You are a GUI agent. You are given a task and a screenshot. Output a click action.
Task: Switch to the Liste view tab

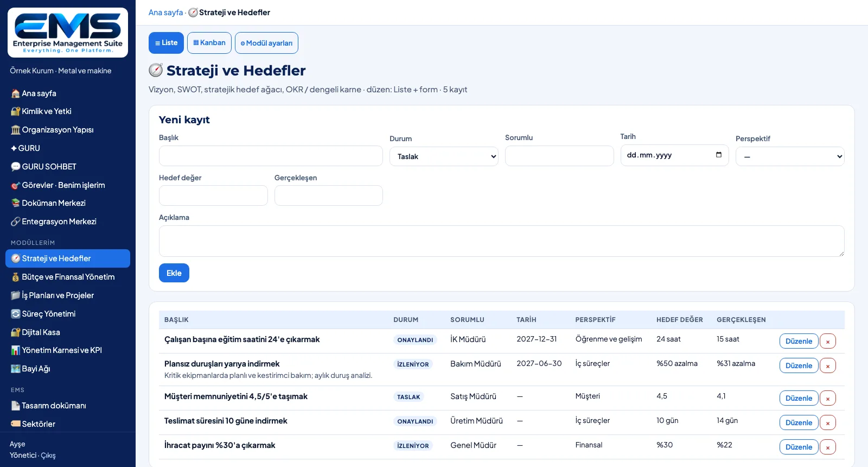(x=166, y=43)
